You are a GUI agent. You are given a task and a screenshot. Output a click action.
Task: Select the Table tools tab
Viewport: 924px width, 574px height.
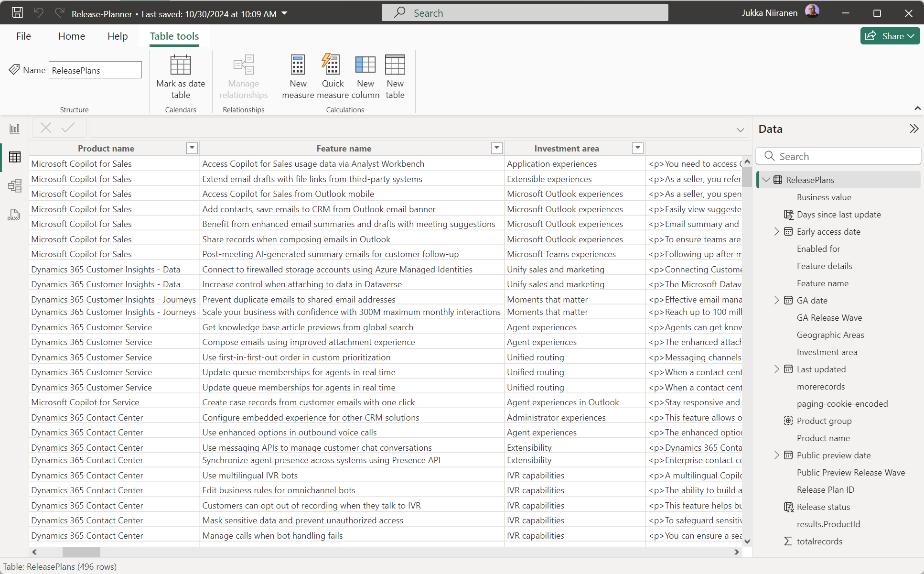(174, 36)
